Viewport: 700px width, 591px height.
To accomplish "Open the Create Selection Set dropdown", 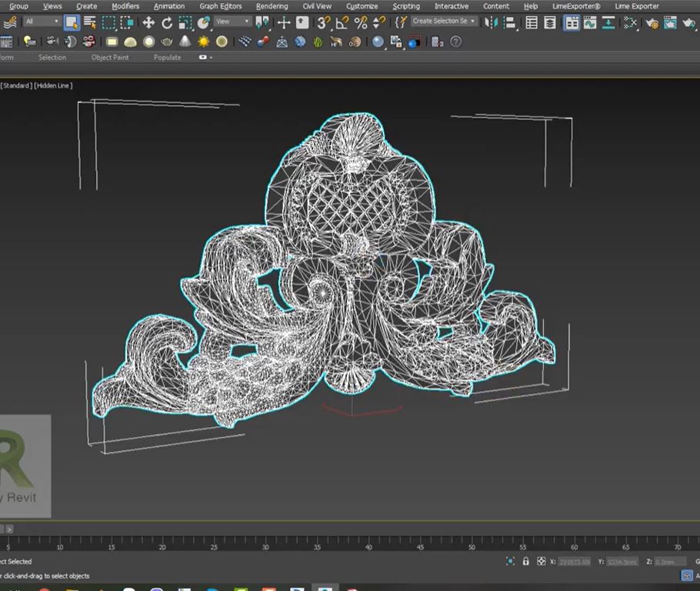I will [444, 22].
